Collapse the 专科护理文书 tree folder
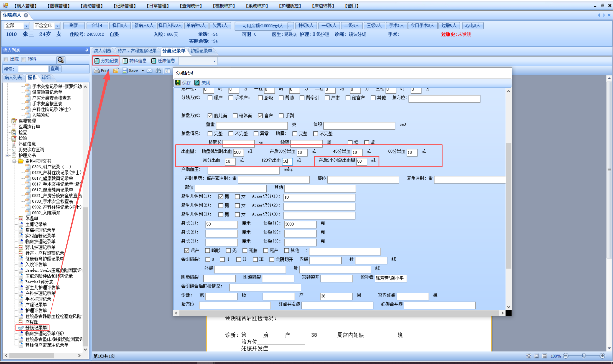The image size is (613, 364). tap(14, 161)
